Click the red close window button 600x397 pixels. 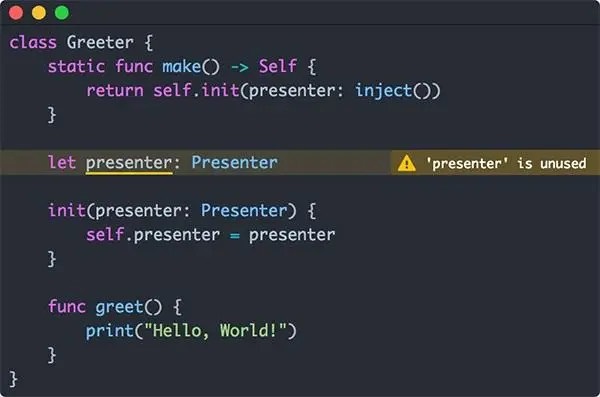[x=16, y=12]
